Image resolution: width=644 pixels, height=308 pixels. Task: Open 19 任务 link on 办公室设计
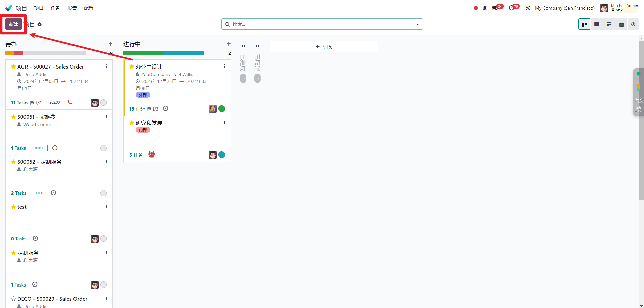click(x=137, y=109)
